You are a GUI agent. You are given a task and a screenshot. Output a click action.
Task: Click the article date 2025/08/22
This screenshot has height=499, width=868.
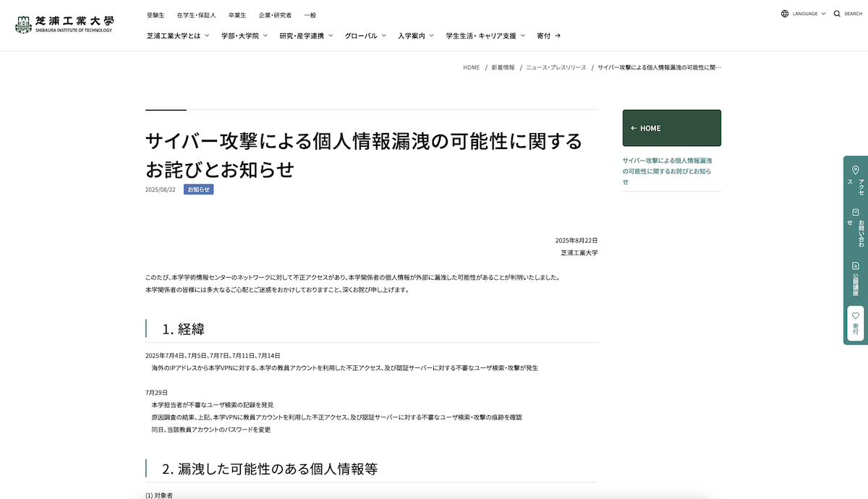[x=161, y=189]
